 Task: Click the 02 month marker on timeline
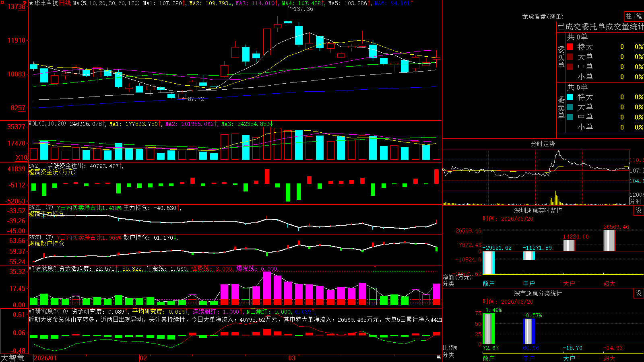coord(143,358)
